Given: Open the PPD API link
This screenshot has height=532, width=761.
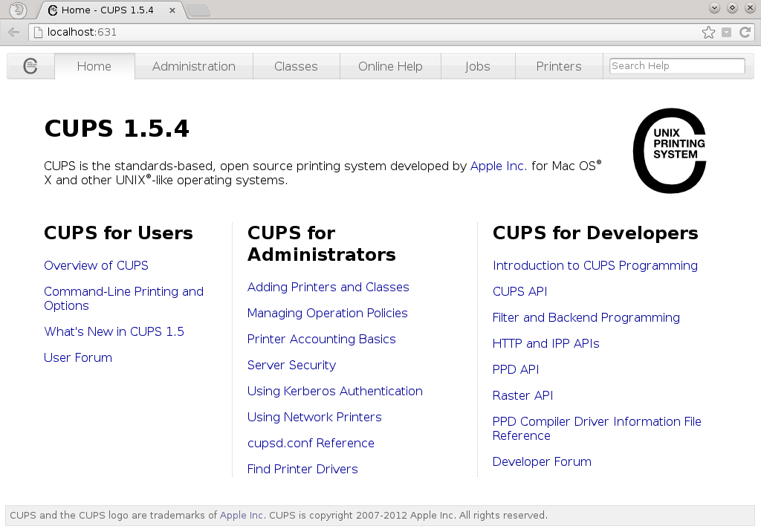Looking at the screenshot, I should 516,369.
